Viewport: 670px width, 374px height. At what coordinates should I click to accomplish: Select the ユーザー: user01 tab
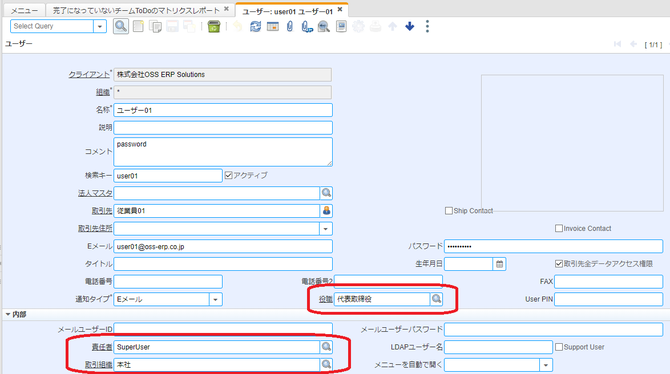(x=287, y=12)
